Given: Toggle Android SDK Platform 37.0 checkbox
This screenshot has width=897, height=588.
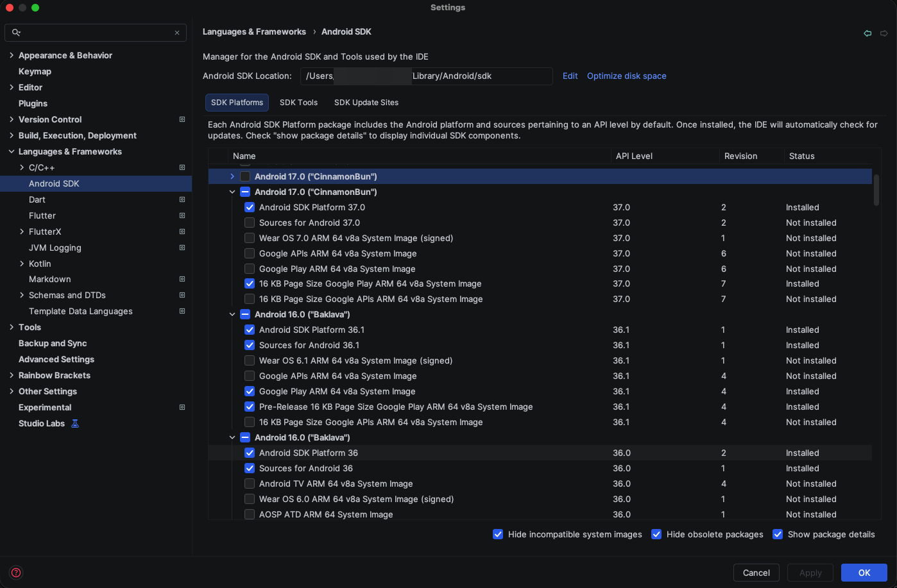Looking at the screenshot, I should click(250, 207).
